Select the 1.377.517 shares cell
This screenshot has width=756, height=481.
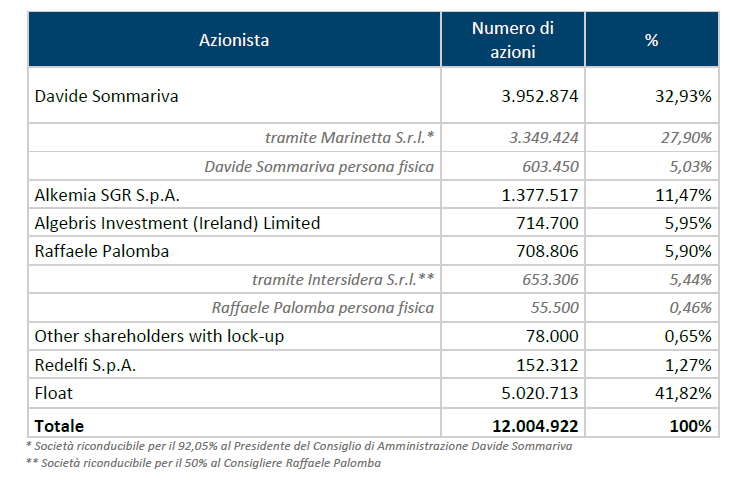tap(539, 194)
